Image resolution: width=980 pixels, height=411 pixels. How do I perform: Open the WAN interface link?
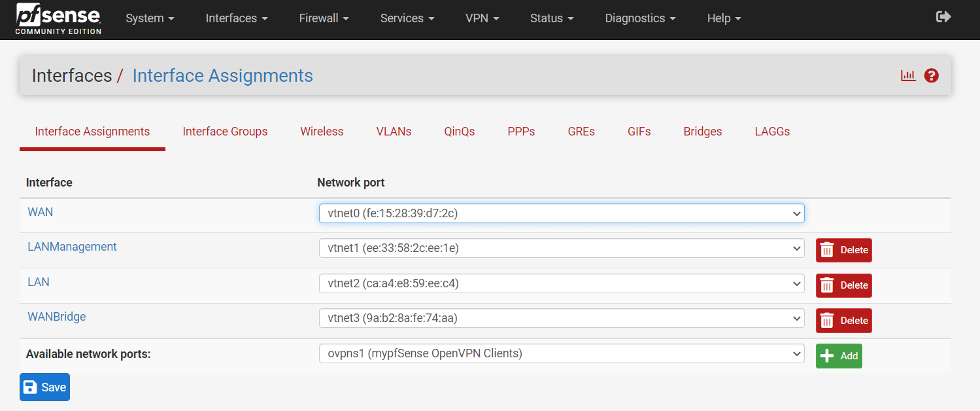coord(41,212)
